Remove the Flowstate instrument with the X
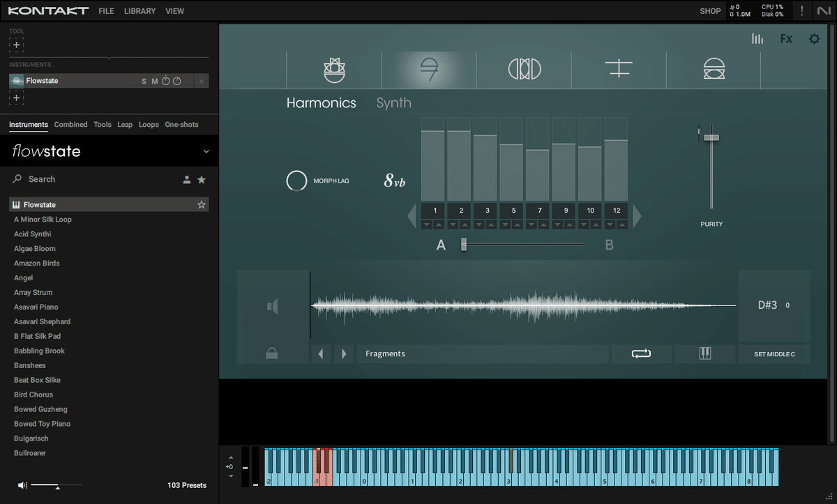 pos(202,82)
